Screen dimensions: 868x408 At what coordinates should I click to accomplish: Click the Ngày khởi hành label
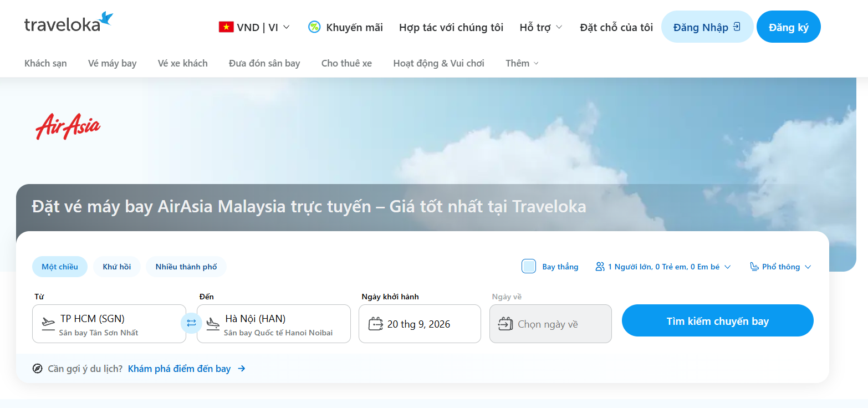tap(390, 297)
